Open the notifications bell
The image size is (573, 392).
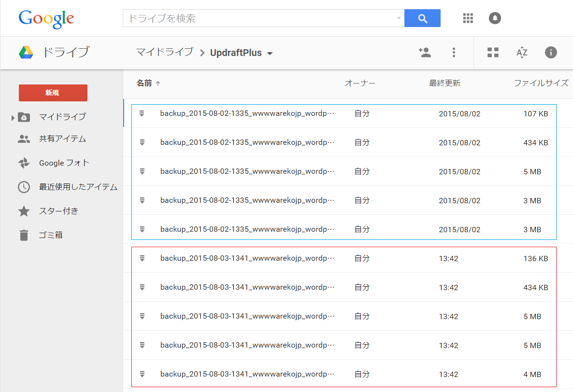pos(495,18)
